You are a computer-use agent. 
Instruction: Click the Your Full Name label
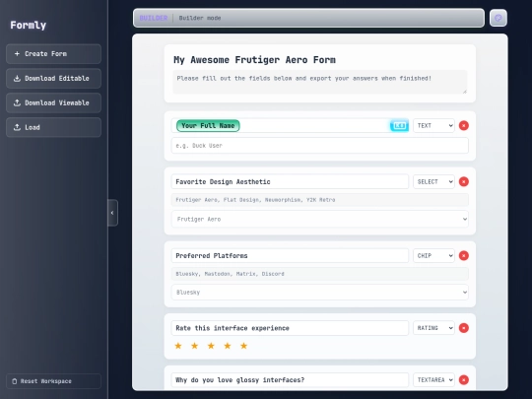(208, 125)
